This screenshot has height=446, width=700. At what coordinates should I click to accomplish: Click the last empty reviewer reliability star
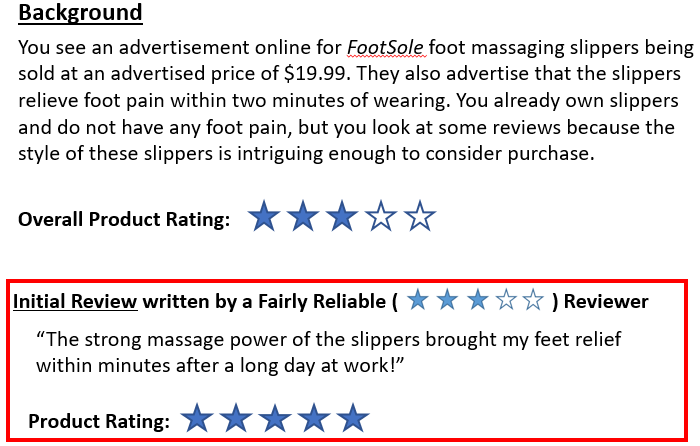pyautogui.click(x=535, y=300)
